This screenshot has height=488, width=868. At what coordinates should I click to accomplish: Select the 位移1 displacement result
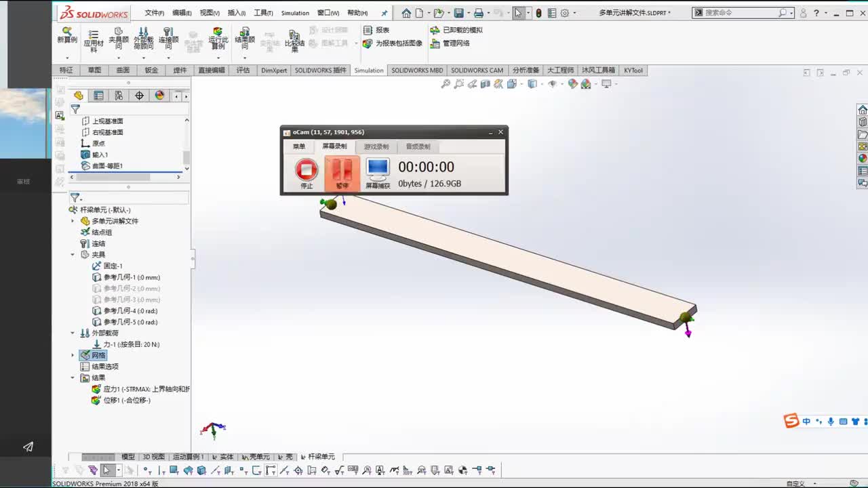click(121, 401)
